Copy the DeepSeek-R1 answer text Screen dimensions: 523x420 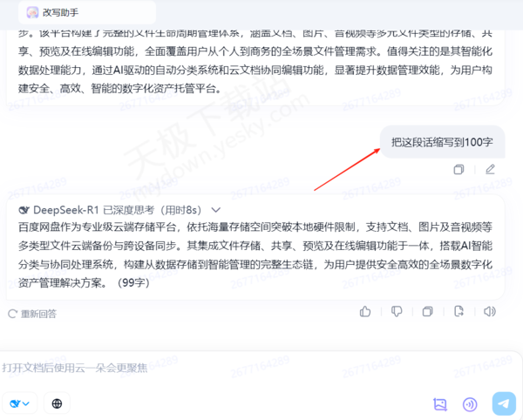pos(427,312)
